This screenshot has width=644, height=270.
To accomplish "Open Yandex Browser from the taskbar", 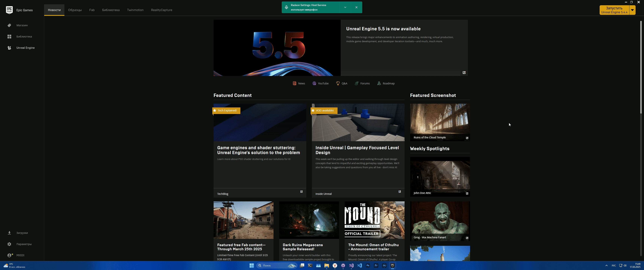I will coord(335,265).
